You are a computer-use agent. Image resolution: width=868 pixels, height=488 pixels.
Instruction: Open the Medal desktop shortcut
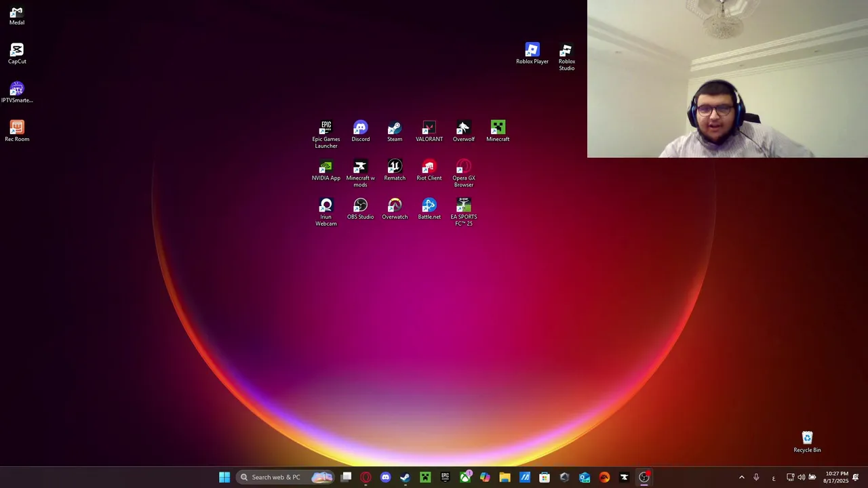(x=17, y=16)
